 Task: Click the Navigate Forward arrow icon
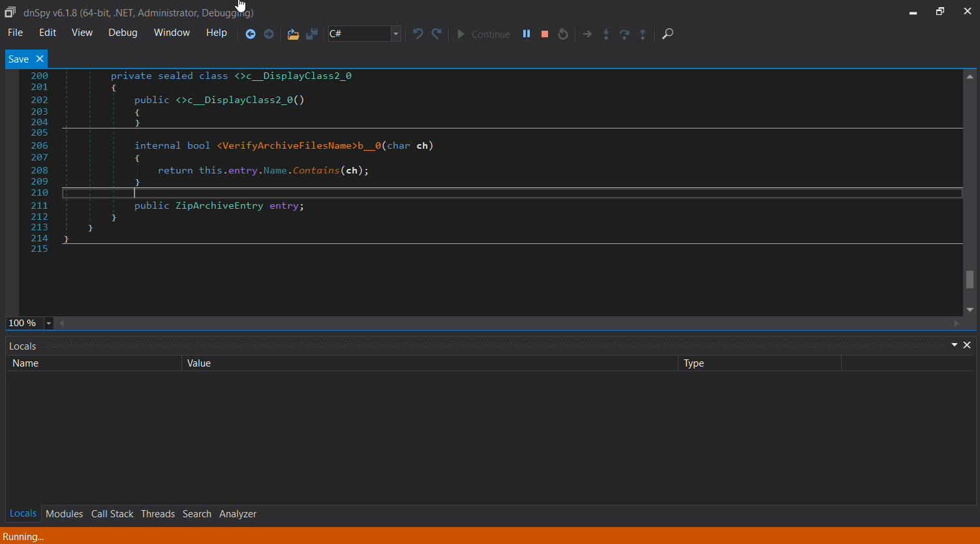(x=269, y=34)
